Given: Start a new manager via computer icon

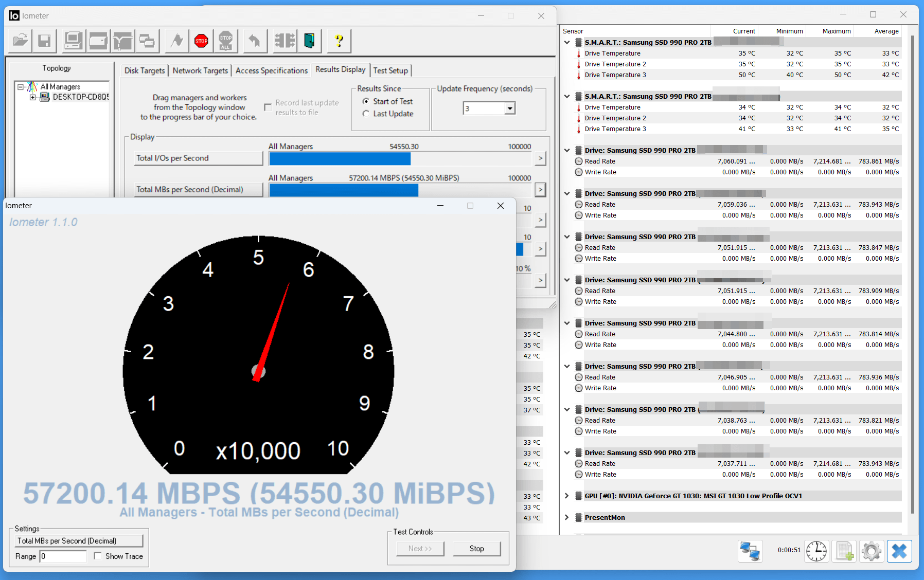Looking at the screenshot, I should [73, 41].
